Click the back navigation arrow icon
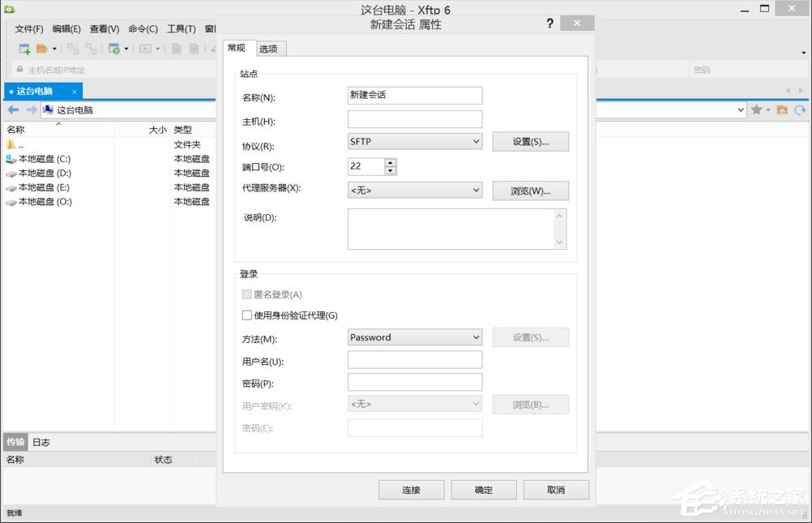Viewport: 812px width, 523px height. point(11,109)
